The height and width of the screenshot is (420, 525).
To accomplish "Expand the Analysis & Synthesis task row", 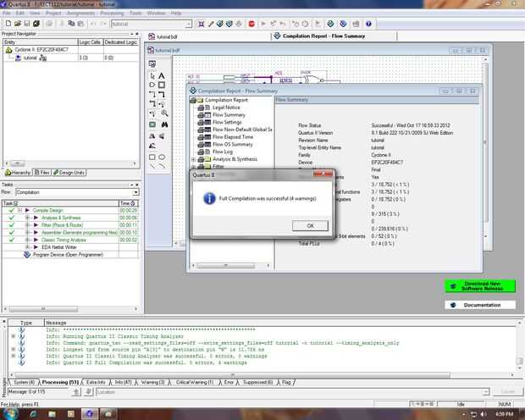I will pos(27,218).
